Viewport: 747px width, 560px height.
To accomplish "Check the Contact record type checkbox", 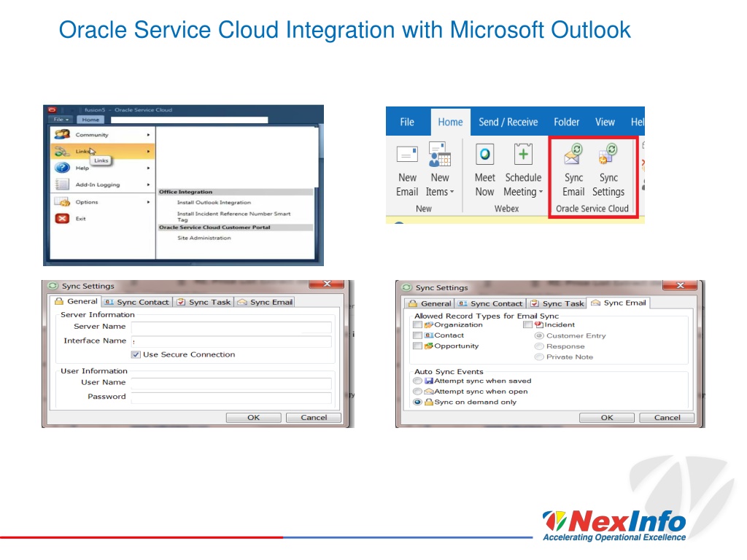I will pos(417,335).
